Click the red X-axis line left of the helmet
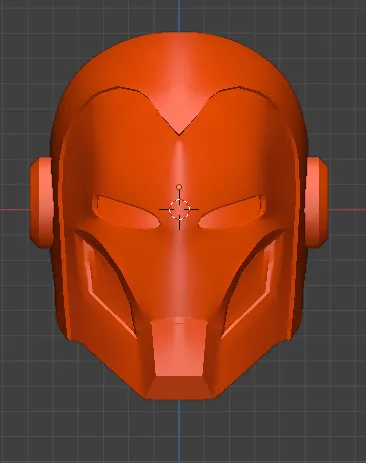 click(14, 210)
